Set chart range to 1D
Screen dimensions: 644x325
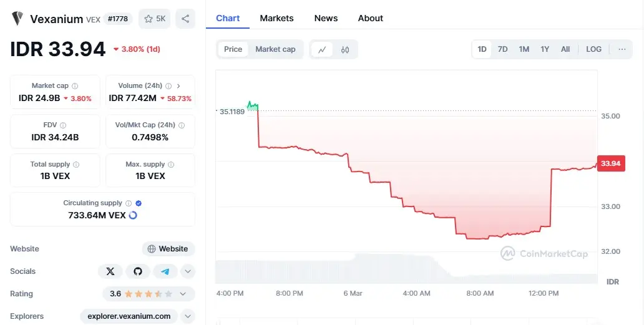click(482, 49)
